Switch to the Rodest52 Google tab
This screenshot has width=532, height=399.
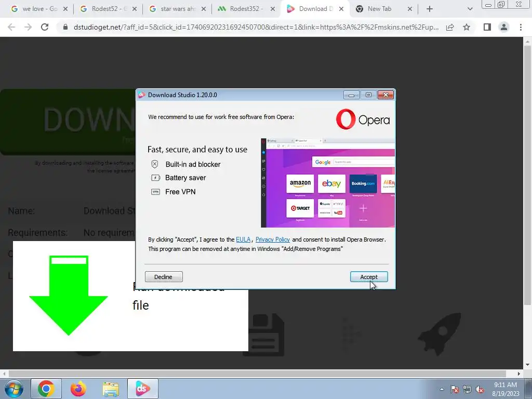(x=104, y=9)
